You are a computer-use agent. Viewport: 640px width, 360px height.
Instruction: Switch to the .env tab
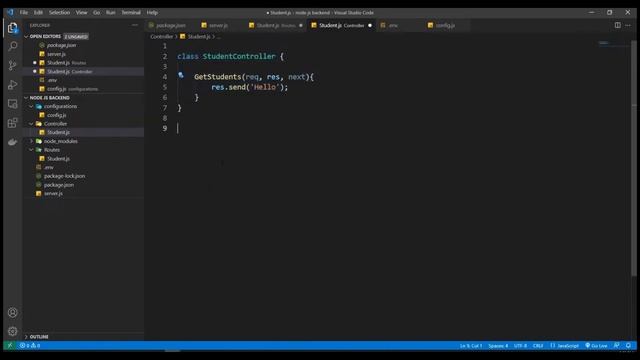point(393,25)
